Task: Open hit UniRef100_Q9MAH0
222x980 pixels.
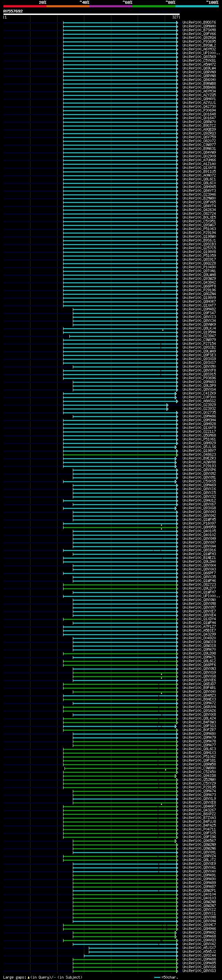Action: point(199,26)
